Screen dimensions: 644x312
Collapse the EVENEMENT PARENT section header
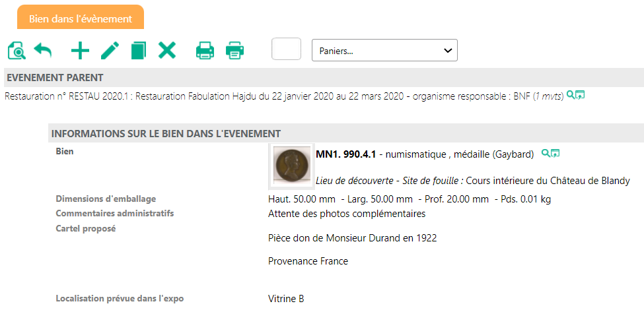pyautogui.click(x=55, y=78)
